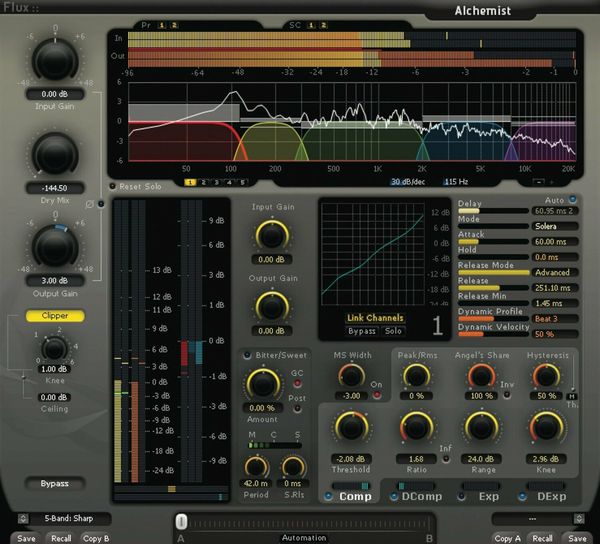The height and width of the screenshot is (544, 600).
Task: Toggle the Auto delay LED
Action: point(574,201)
